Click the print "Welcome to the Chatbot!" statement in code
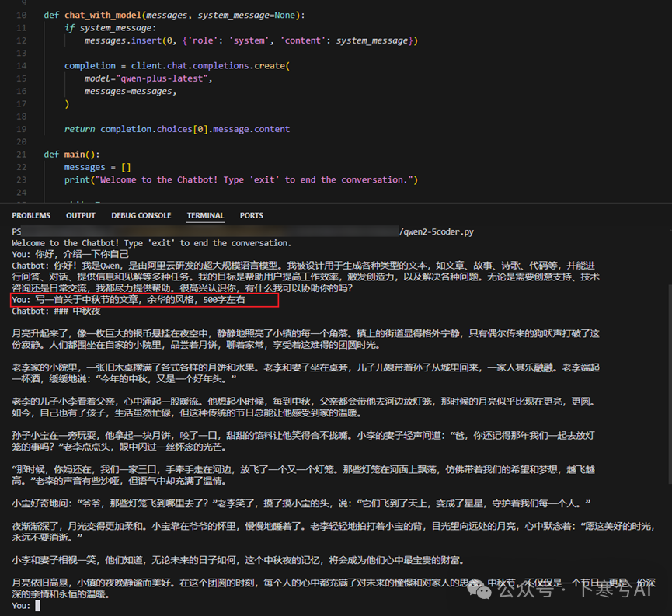This screenshot has height=616, width=672. (x=241, y=179)
